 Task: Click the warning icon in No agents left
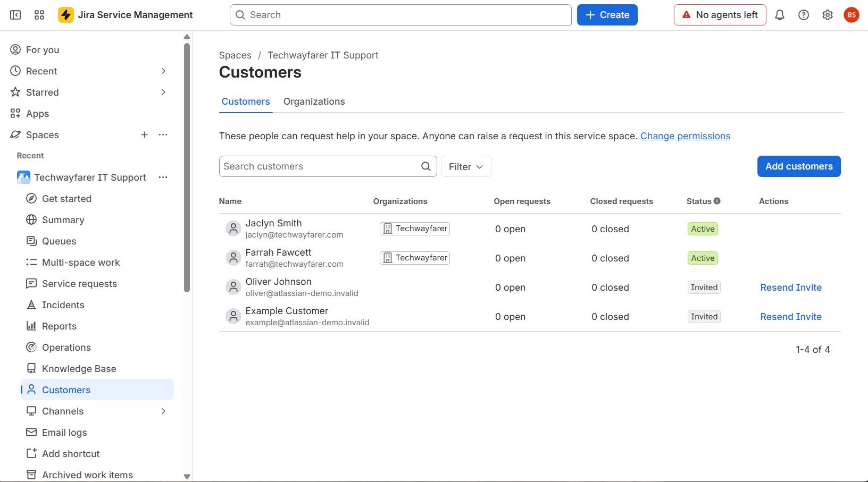click(x=687, y=15)
